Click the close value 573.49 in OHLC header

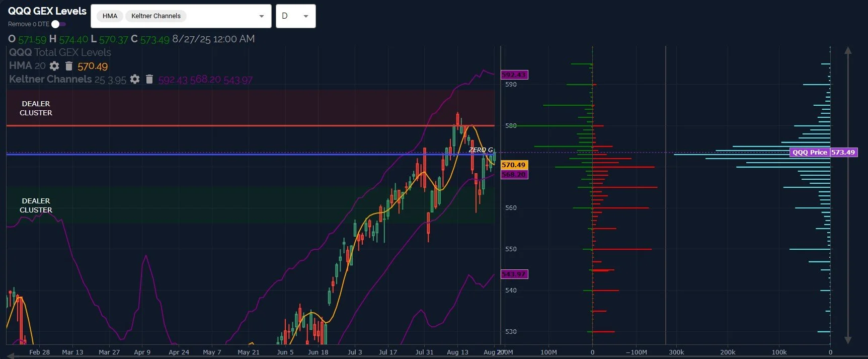pos(155,39)
